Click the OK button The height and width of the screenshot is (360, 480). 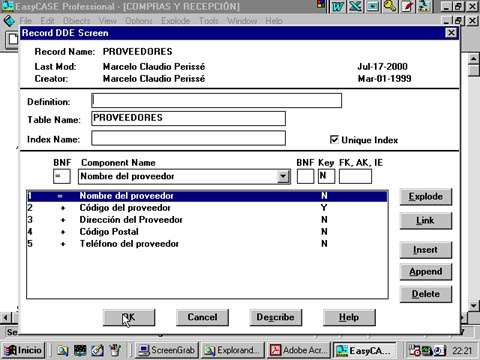pos(129,317)
